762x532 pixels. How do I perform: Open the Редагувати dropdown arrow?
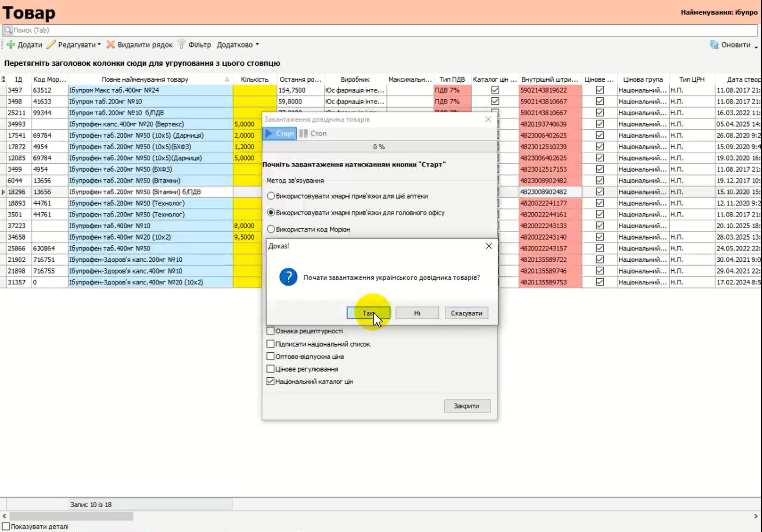coord(99,45)
